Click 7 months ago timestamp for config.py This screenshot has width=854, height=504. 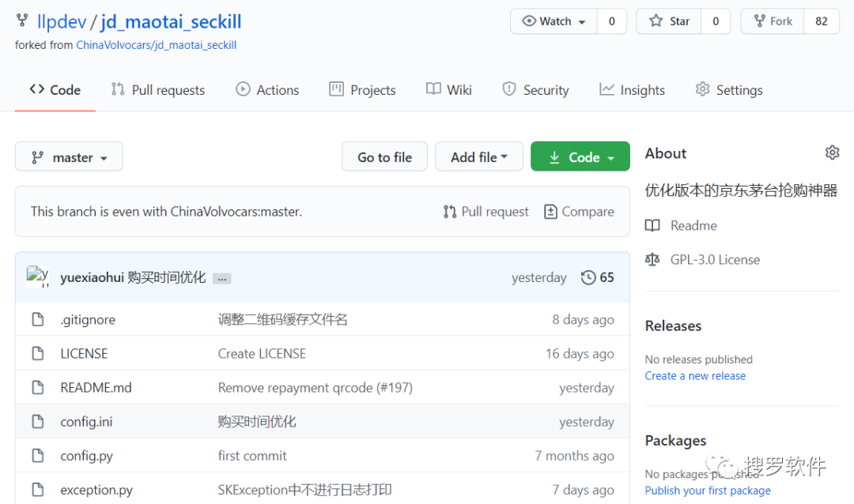574,456
